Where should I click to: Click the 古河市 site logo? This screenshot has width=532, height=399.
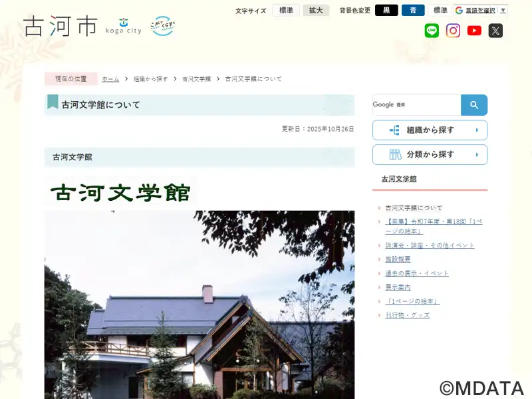pos(61,26)
